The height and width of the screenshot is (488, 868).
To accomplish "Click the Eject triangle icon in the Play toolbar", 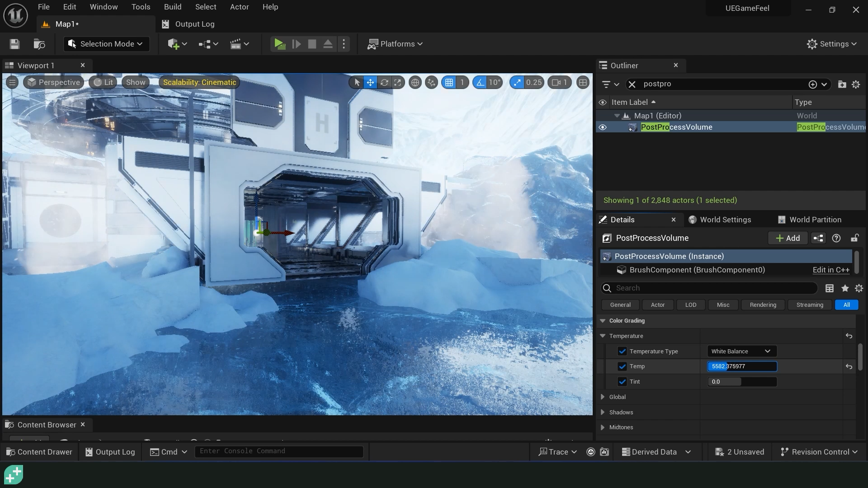I will [328, 44].
